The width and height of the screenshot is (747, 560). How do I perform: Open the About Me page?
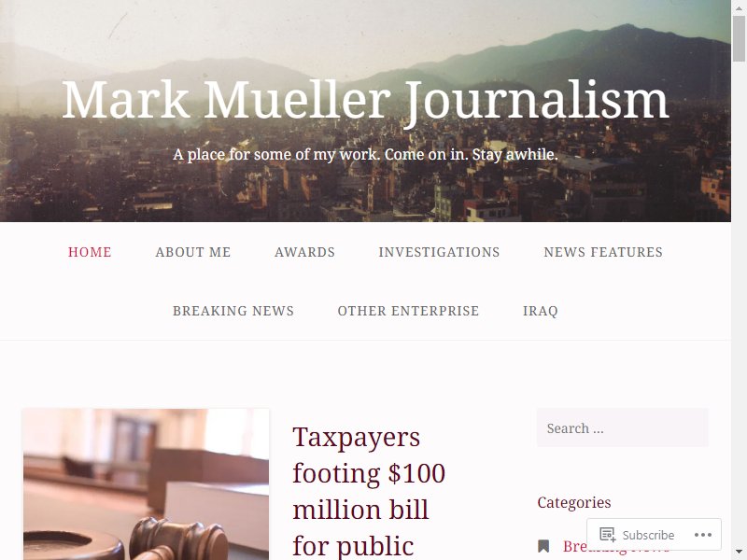pyautogui.click(x=193, y=252)
